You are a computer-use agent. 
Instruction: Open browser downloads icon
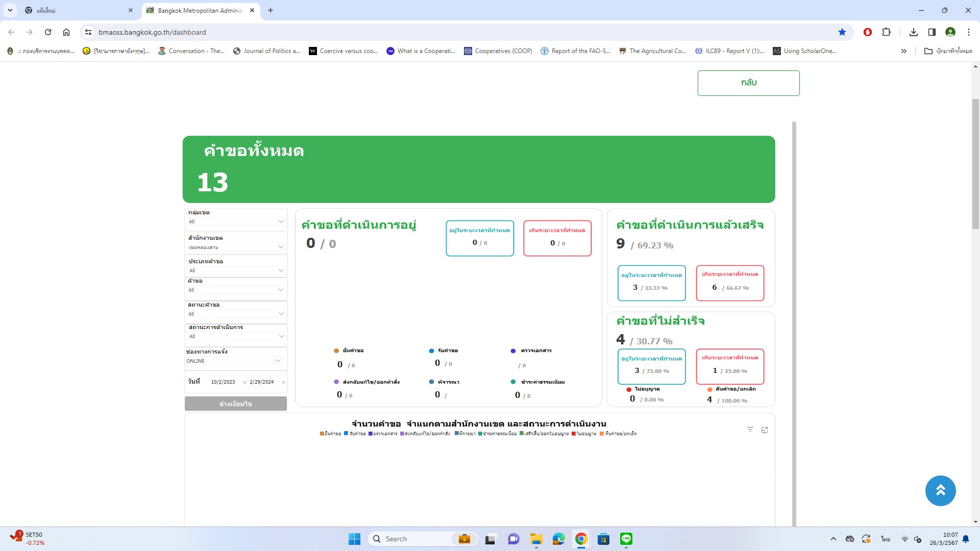pos(914,32)
